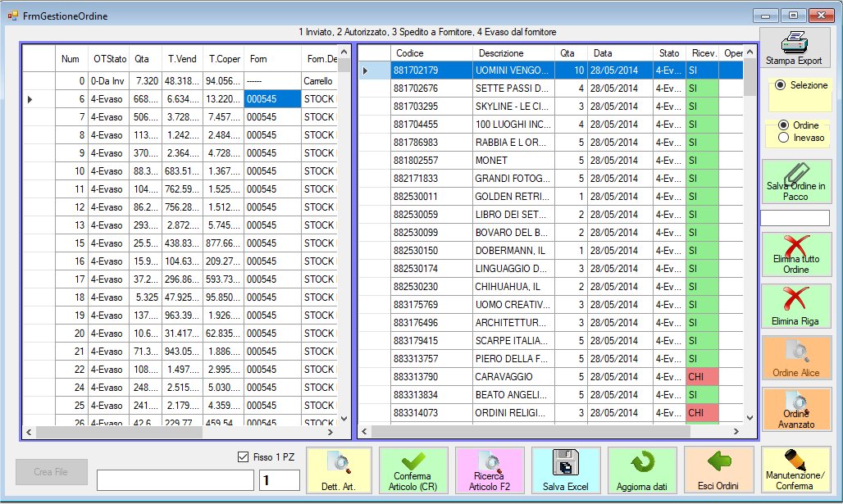
Task: Click the Data column header
Action: click(x=620, y=52)
